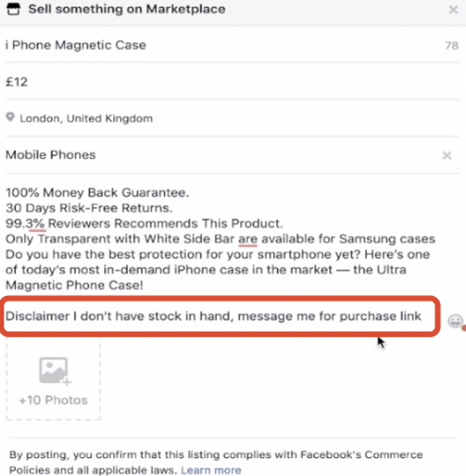The image size is (466, 476).
Task: Add photos via +10 Photos box
Action: pos(54,379)
